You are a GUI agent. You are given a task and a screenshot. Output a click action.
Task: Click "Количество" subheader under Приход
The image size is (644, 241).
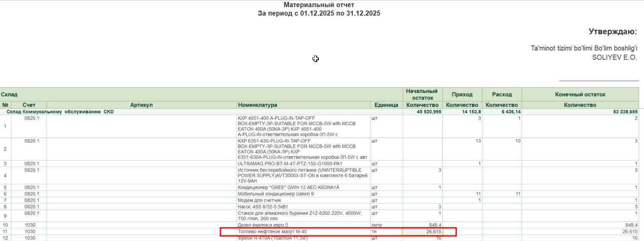click(462, 105)
